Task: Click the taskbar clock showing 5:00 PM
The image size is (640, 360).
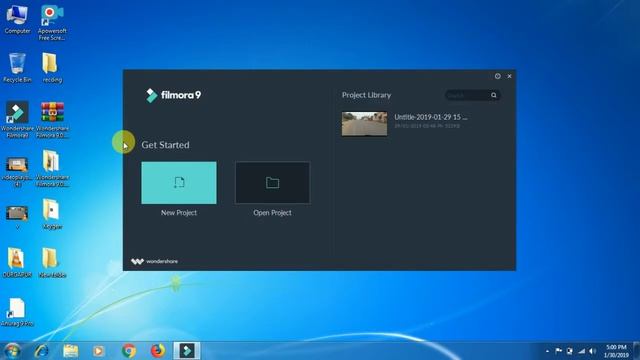Action: click(616, 351)
